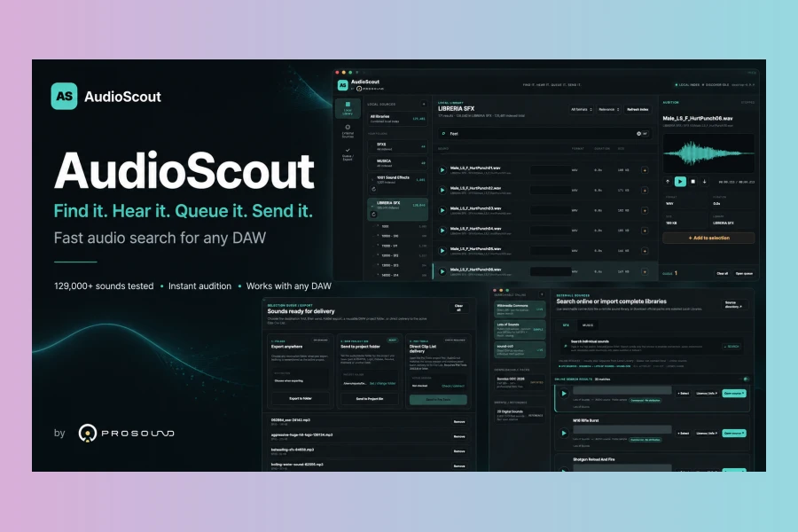Add Male_LS_F_HurtPunch05.wav to queue via plus
798x532 pixels.
pos(645,251)
